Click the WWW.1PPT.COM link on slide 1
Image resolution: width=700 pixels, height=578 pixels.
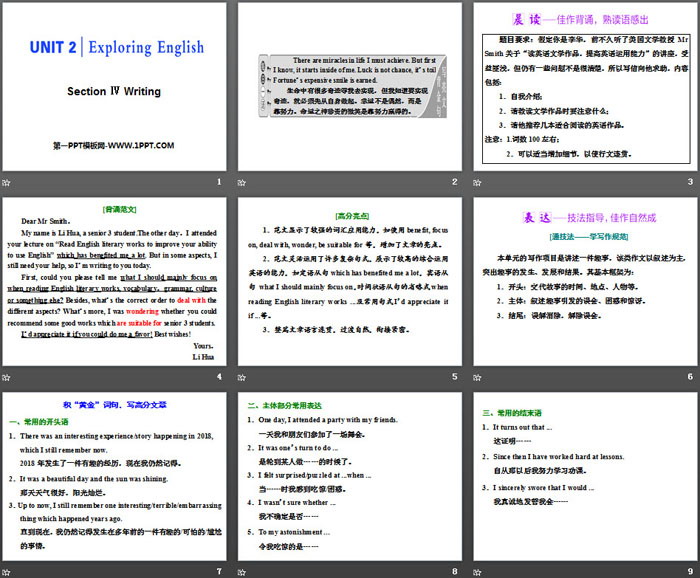point(114,146)
